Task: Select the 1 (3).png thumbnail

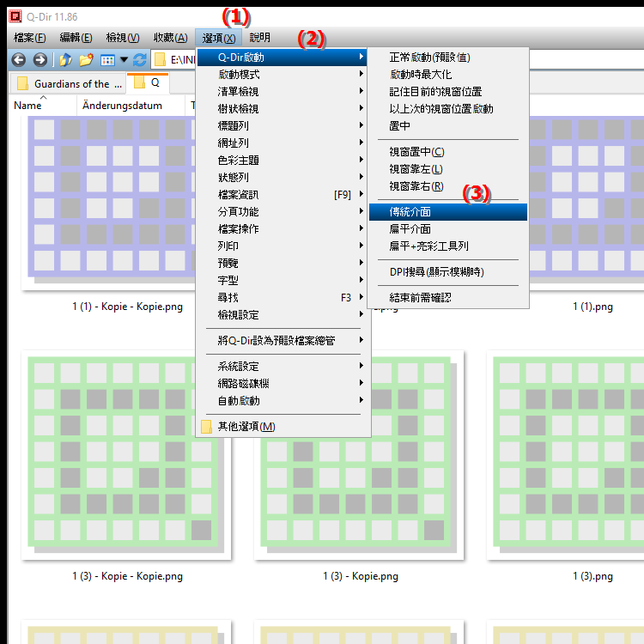Action: [x=566, y=455]
